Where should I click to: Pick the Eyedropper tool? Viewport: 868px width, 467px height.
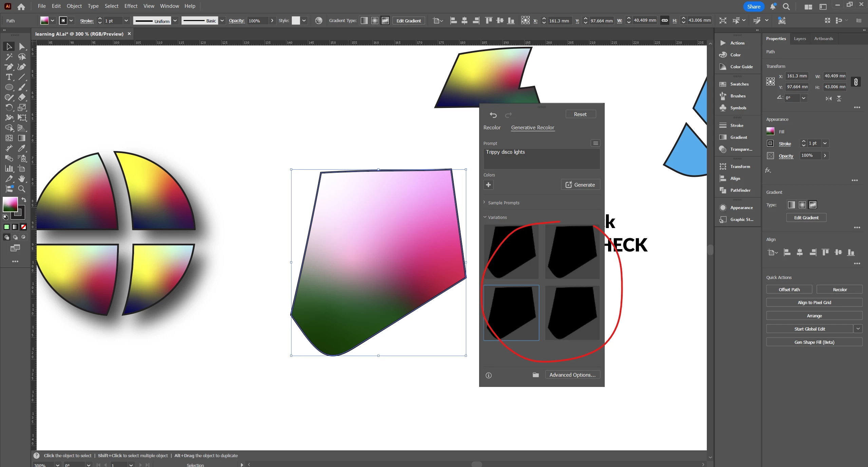pyautogui.click(x=22, y=148)
